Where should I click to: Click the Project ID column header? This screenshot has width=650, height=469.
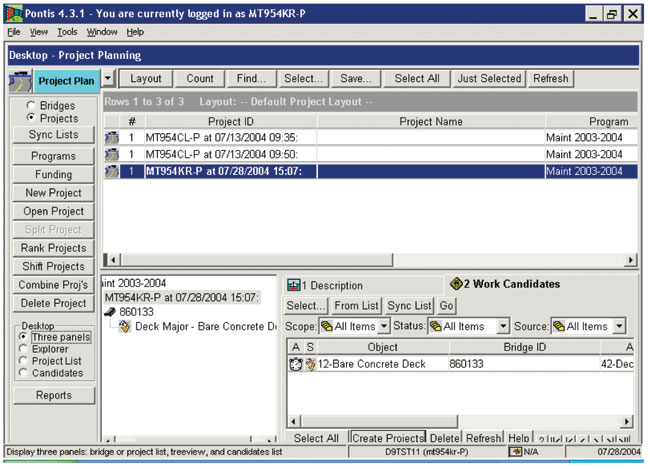pos(230,121)
